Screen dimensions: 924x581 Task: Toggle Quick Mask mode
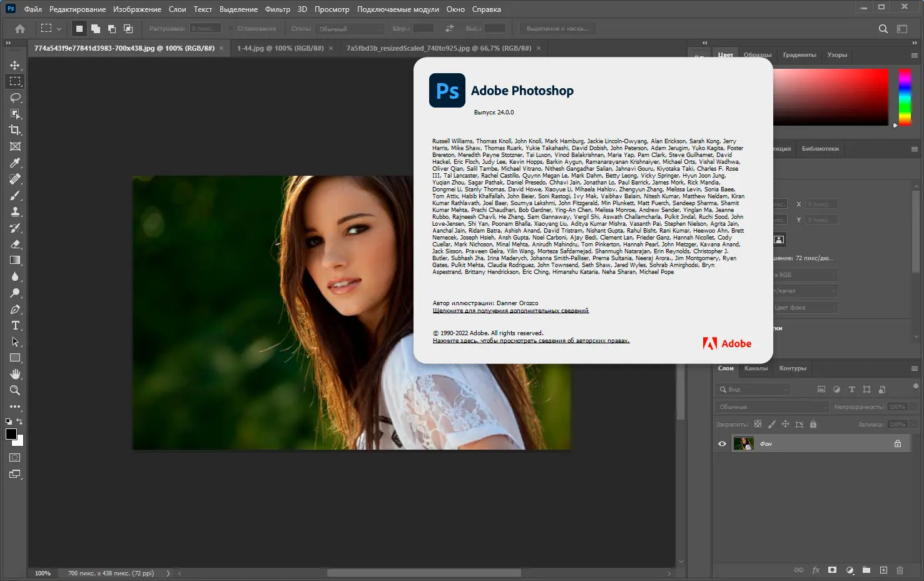15,458
